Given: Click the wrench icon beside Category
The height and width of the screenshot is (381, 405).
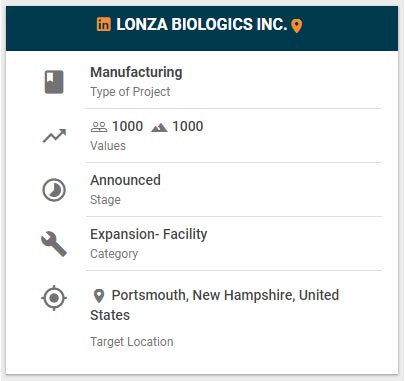Looking at the screenshot, I should pos(54,244).
